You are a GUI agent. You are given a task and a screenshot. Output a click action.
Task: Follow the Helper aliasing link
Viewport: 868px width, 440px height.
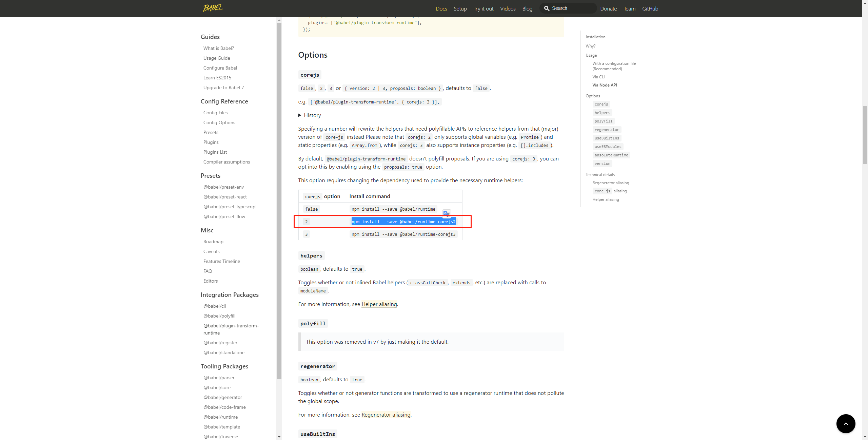tap(379, 304)
